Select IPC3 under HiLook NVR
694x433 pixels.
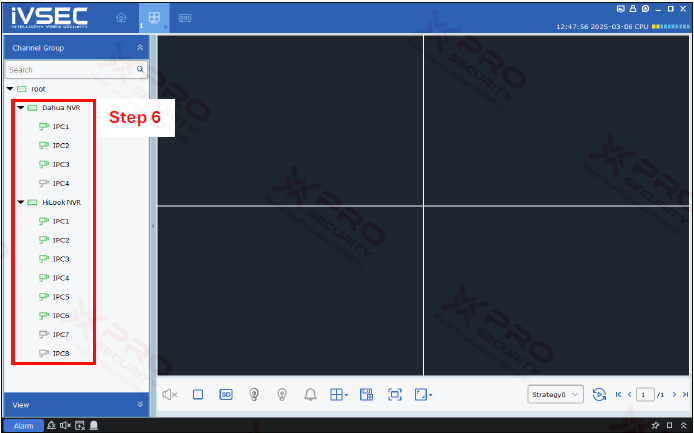(x=61, y=259)
